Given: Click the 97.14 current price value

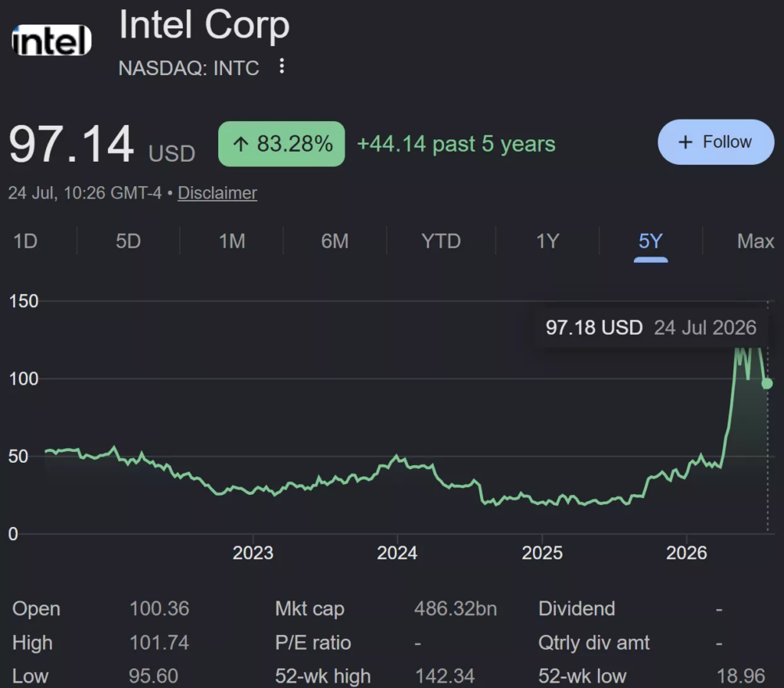Looking at the screenshot, I should [x=71, y=145].
